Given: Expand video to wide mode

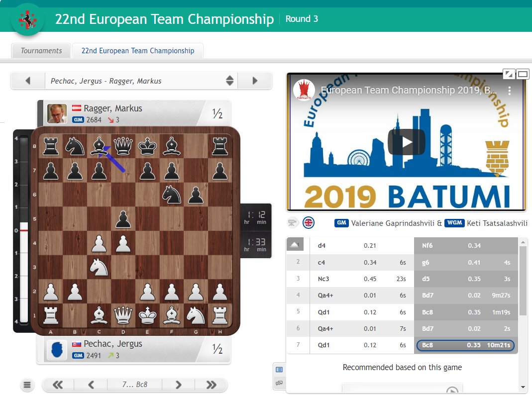Looking at the screenshot, I should coord(523,74).
